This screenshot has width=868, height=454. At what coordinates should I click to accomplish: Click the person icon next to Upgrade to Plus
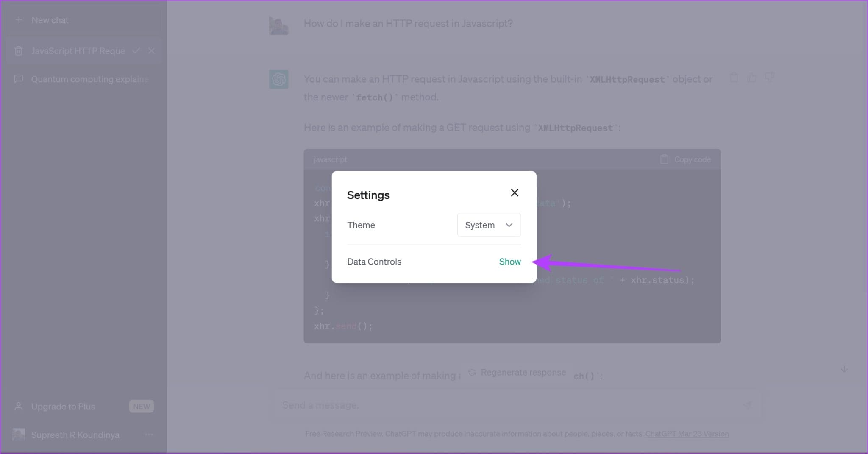tap(18, 407)
